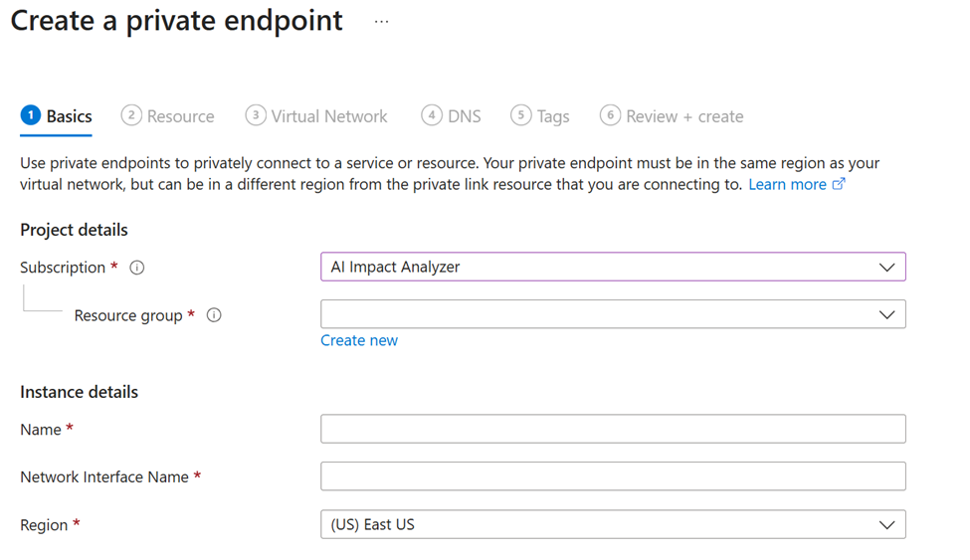Click the info icon beside Resource group
Image resolution: width=970 pixels, height=560 pixels.
(x=214, y=315)
